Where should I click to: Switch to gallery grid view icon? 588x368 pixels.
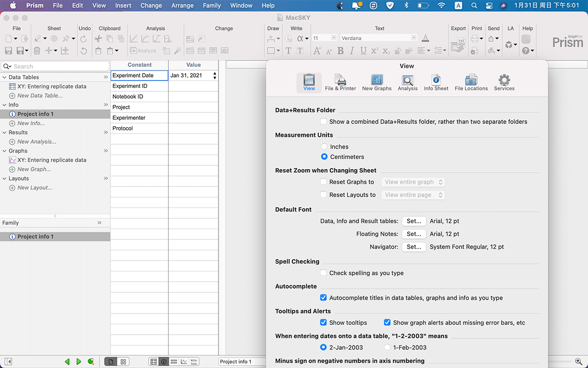pos(123,362)
